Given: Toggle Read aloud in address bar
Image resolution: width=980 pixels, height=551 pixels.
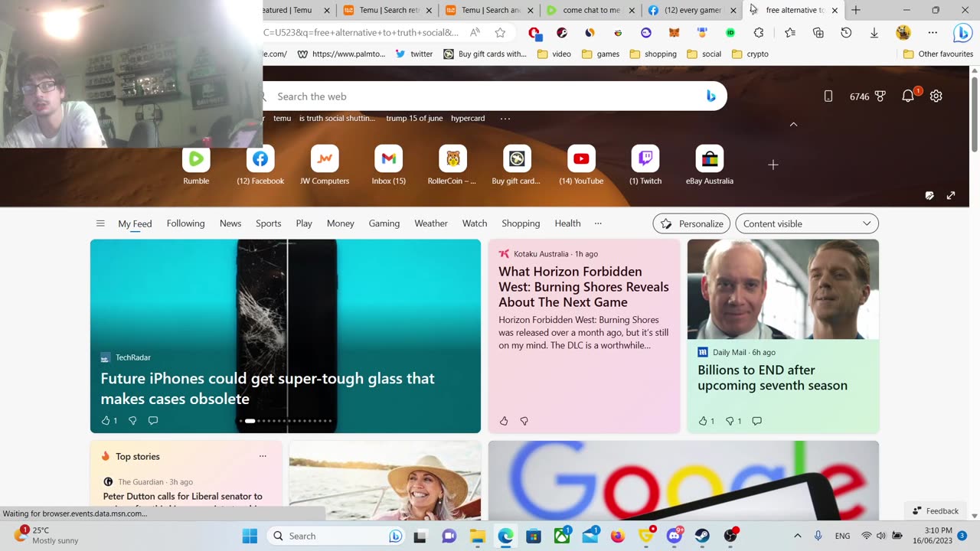Looking at the screenshot, I should (475, 32).
